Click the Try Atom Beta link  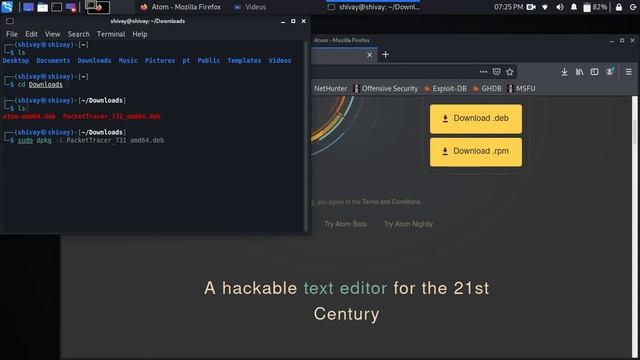pos(345,224)
